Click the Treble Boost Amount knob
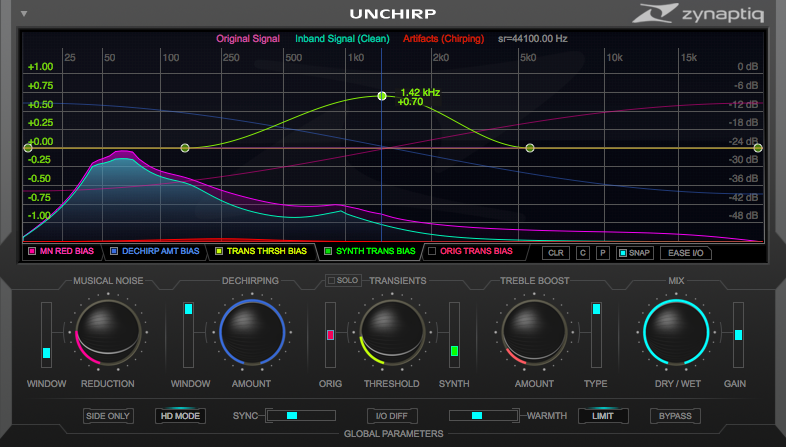 (x=534, y=331)
